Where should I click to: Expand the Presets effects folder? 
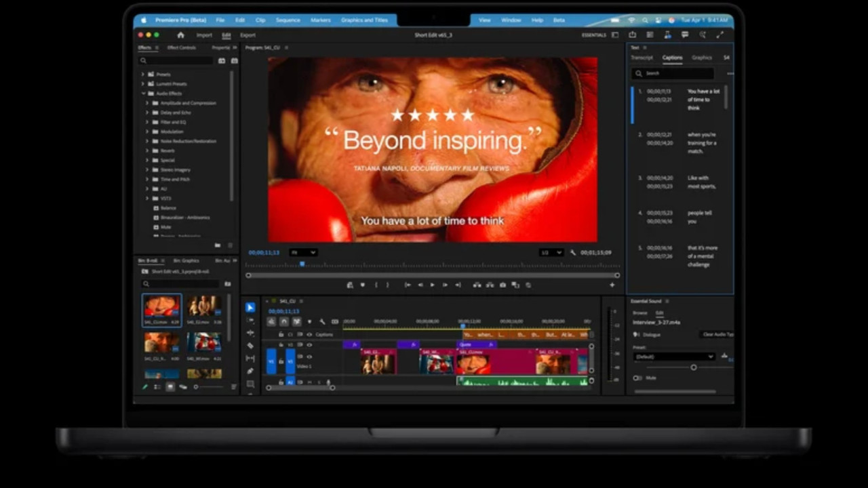click(142, 75)
